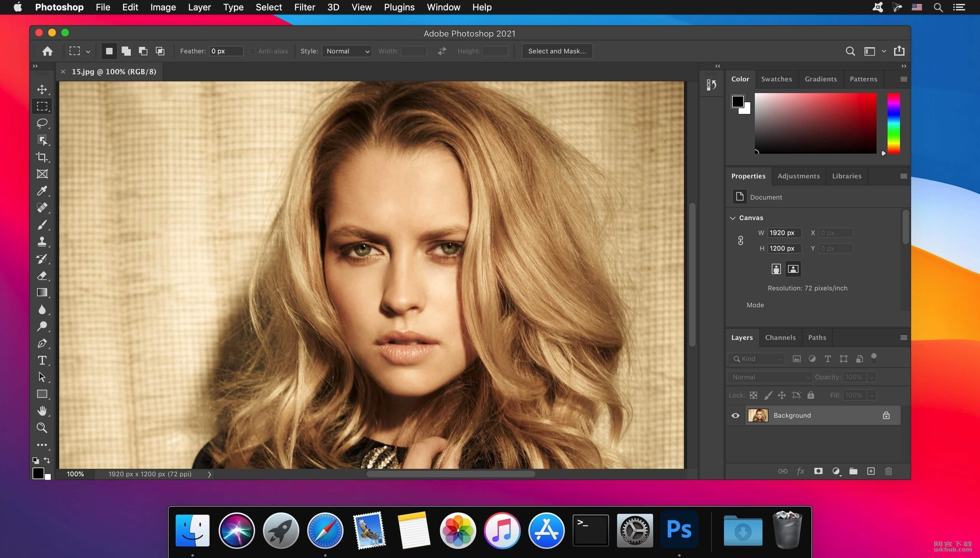
Task: Select the Rectangular Marquee tool
Action: coord(42,106)
